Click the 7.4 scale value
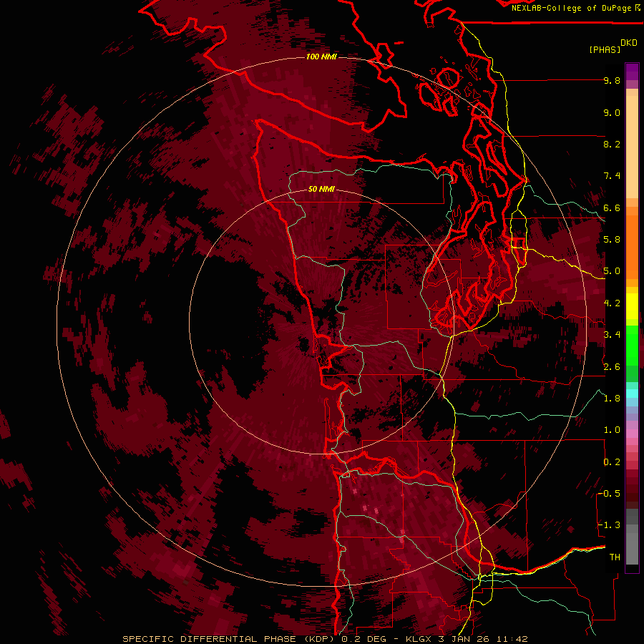The image size is (644, 644). click(612, 176)
